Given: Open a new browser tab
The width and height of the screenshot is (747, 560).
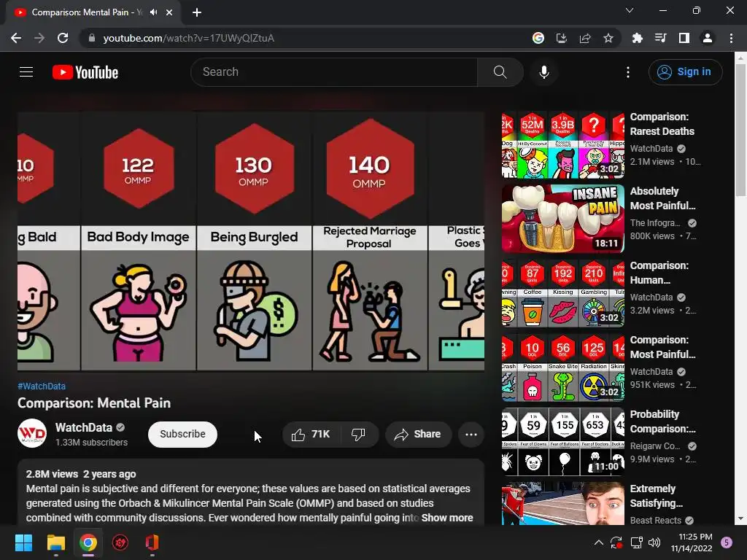Looking at the screenshot, I should coord(197,12).
